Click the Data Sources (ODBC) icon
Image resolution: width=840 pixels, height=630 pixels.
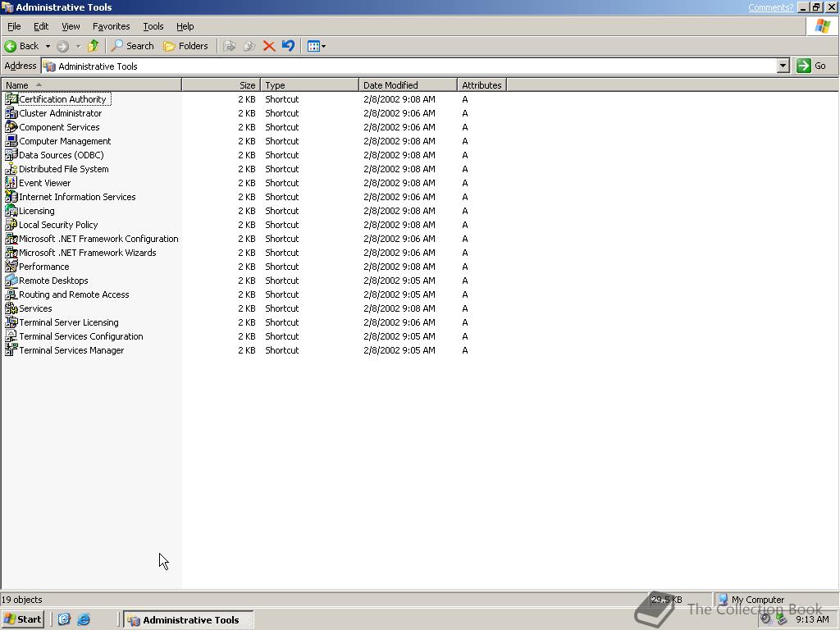[11, 155]
